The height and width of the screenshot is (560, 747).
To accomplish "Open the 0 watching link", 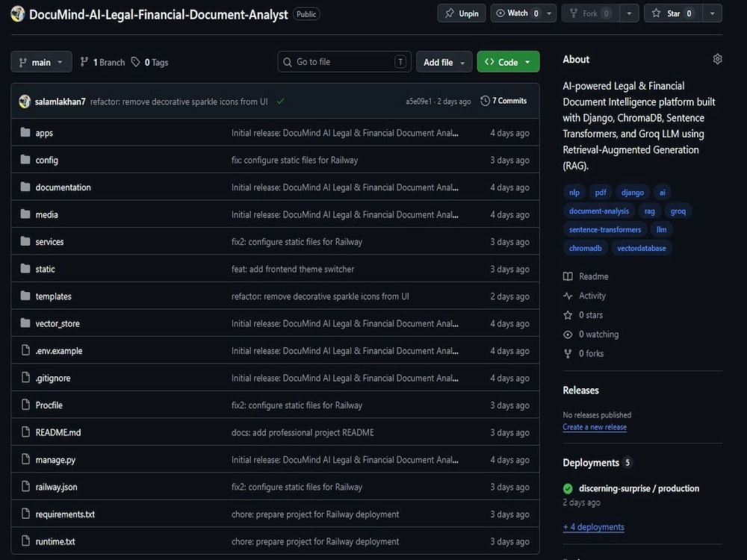I will pyautogui.click(x=591, y=335).
